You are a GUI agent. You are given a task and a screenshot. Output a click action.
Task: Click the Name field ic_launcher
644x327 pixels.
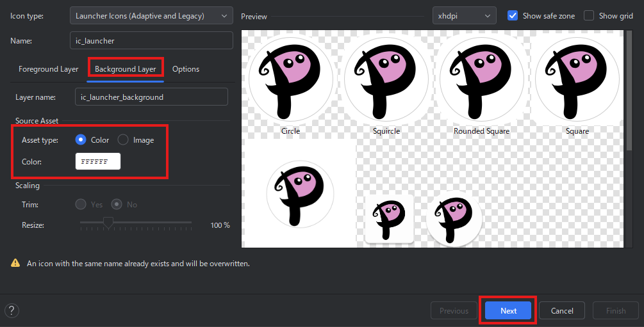pyautogui.click(x=152, y=40)
